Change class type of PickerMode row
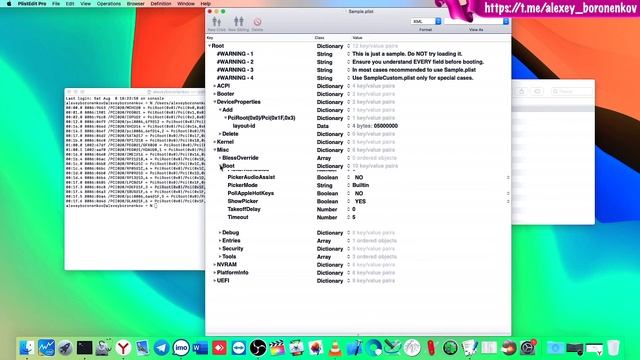640x360 pixels. point(349,185)
